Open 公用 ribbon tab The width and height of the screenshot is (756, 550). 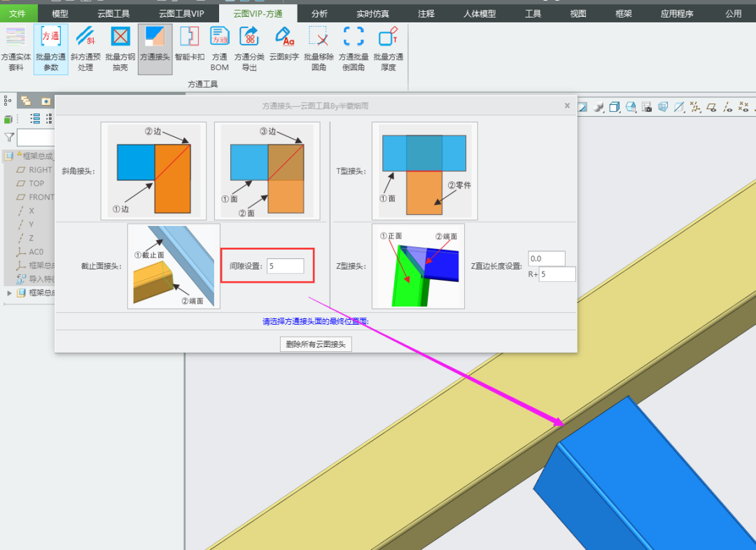click(734, 13)
